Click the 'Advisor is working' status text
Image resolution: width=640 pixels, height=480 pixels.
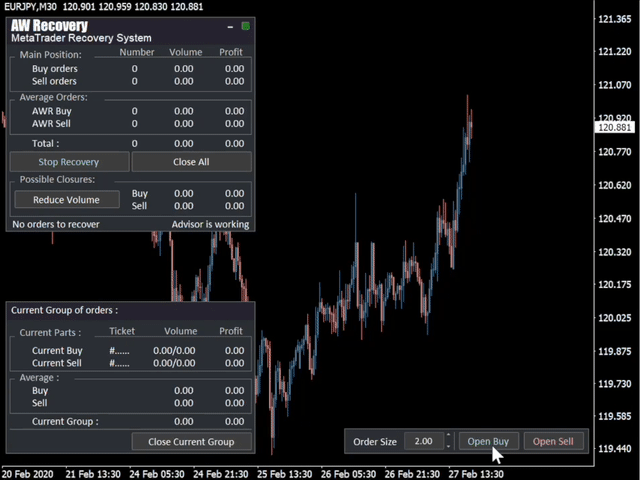[x=210, y=225]
